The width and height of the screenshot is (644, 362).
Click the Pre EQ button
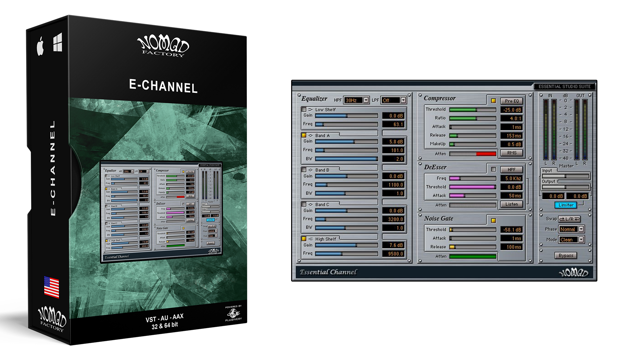tap(512, 101)
